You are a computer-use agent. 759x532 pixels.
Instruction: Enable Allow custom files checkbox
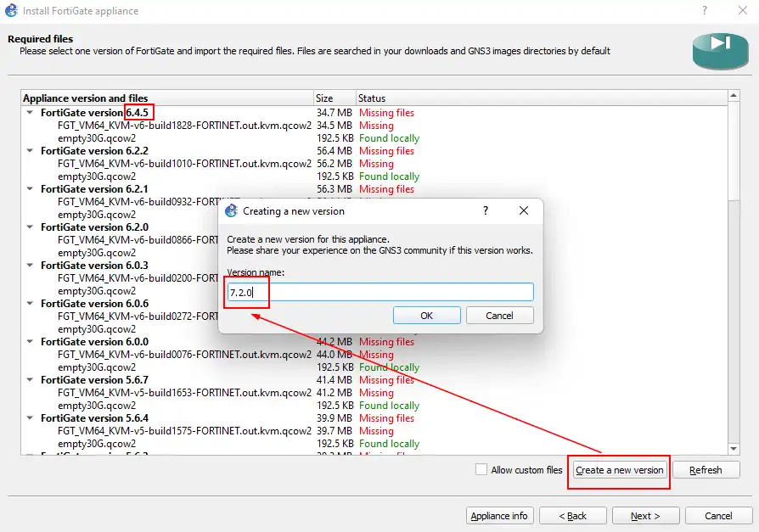(x=481, y=469)
